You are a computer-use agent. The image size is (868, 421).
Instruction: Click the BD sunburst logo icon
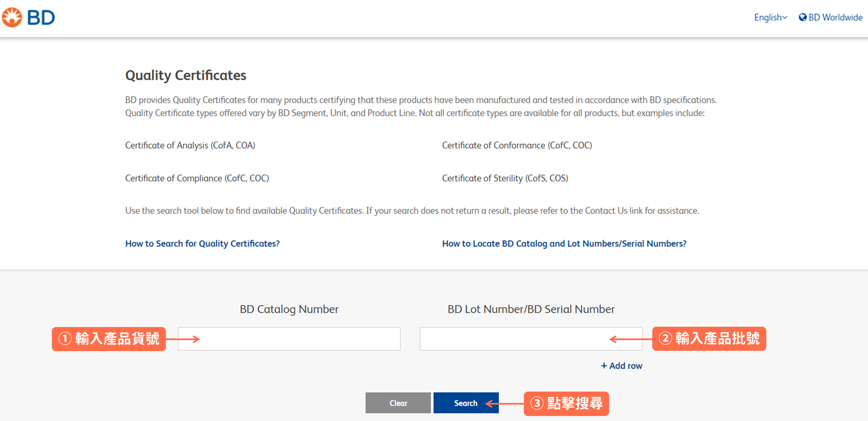tap(12, 17)
